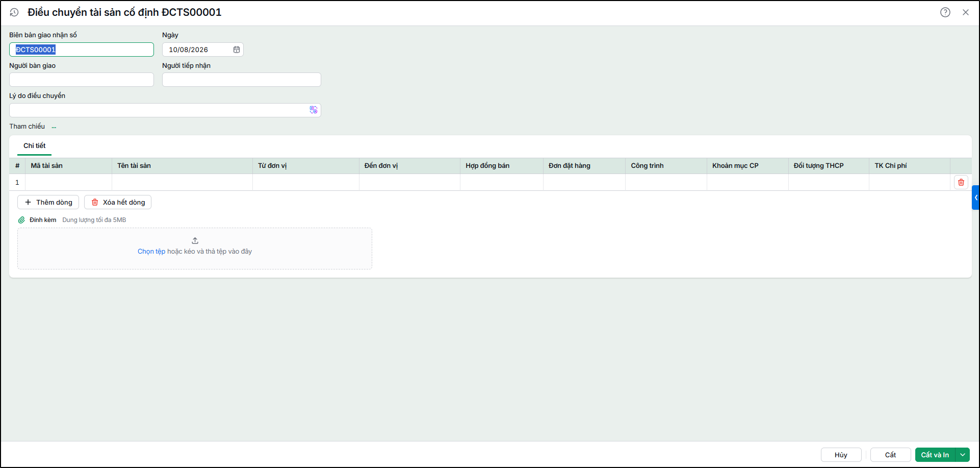
Task: Click the paperclip Đính kèm icon
Action: click(21, 220)
